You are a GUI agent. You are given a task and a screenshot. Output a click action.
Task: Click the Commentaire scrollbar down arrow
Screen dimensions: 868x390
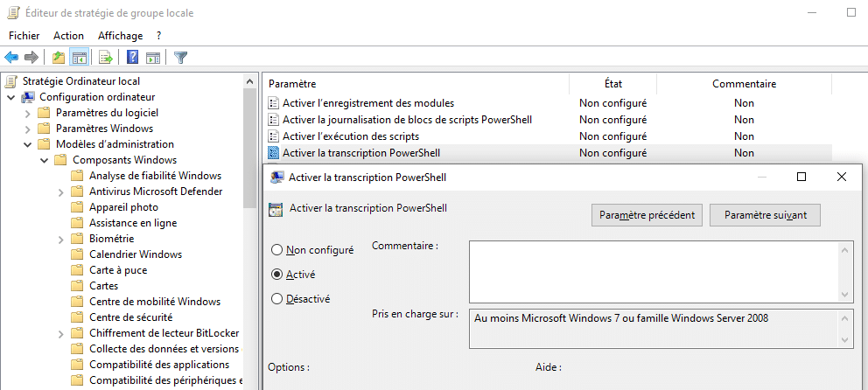click(x=846, y=296)
